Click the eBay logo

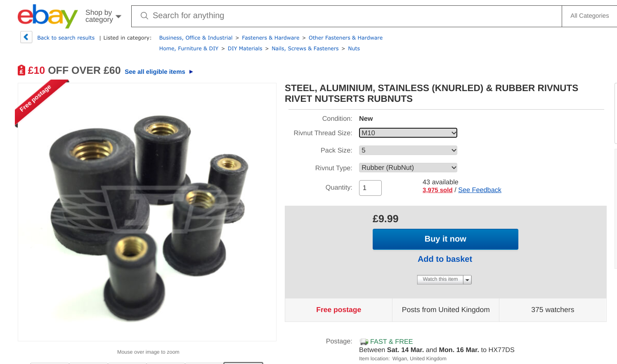pyautogui.click(x=47, y=16)
